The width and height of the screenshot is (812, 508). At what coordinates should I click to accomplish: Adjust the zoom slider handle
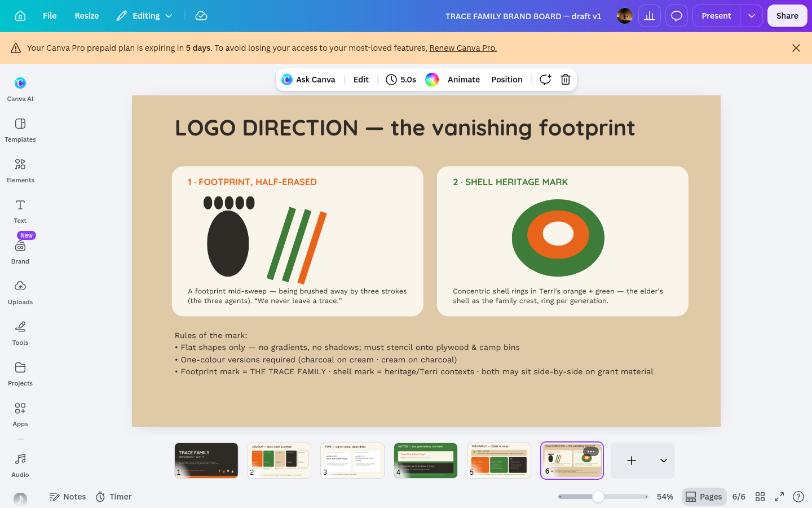click(x=598, y=497)
